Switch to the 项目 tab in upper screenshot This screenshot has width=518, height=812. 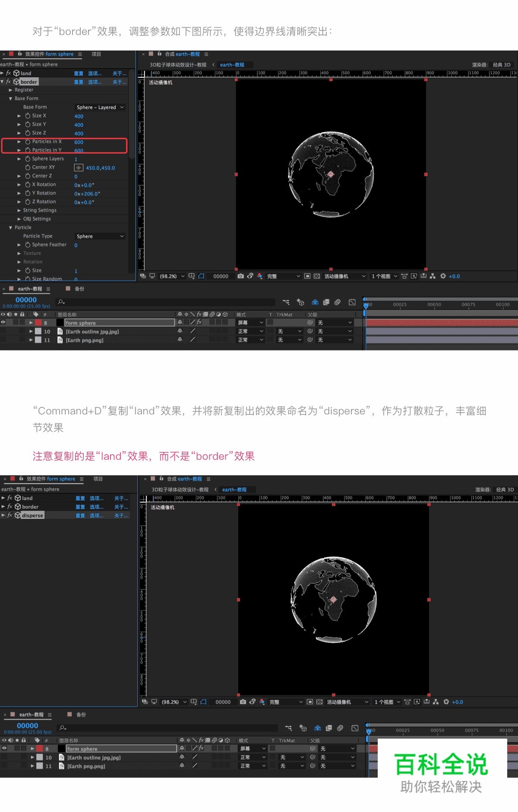click(96, 54)
